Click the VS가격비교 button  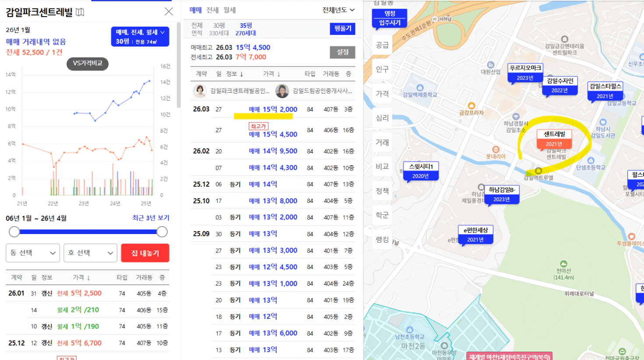[x=88, y=63]
